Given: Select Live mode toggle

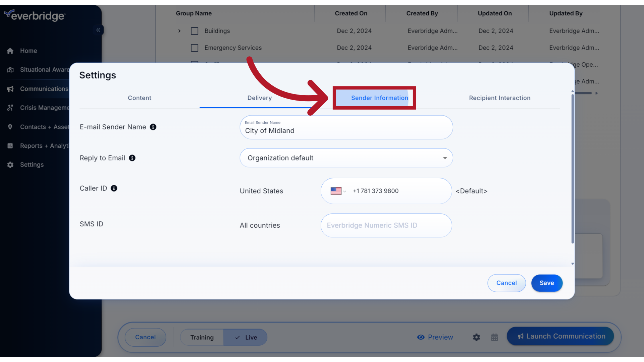Looking at the screenshot, I should (246, 338).
